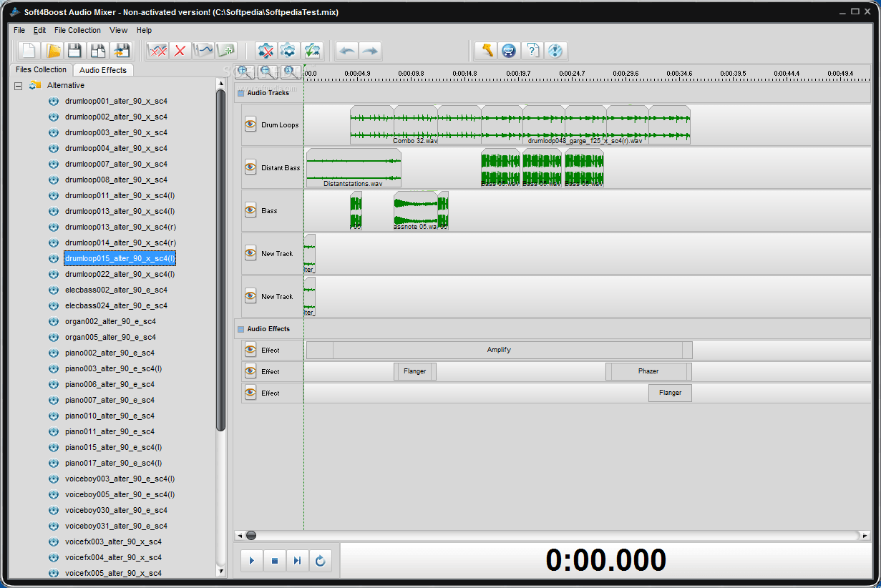Click the About globe icon on the toolbar
This screenshot has height=588, width=881.
(x=556, y=51)
